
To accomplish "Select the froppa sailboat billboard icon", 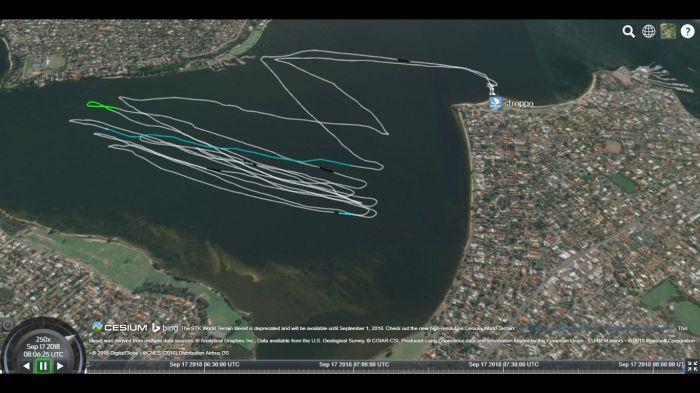I will click(x=495, y=103).
